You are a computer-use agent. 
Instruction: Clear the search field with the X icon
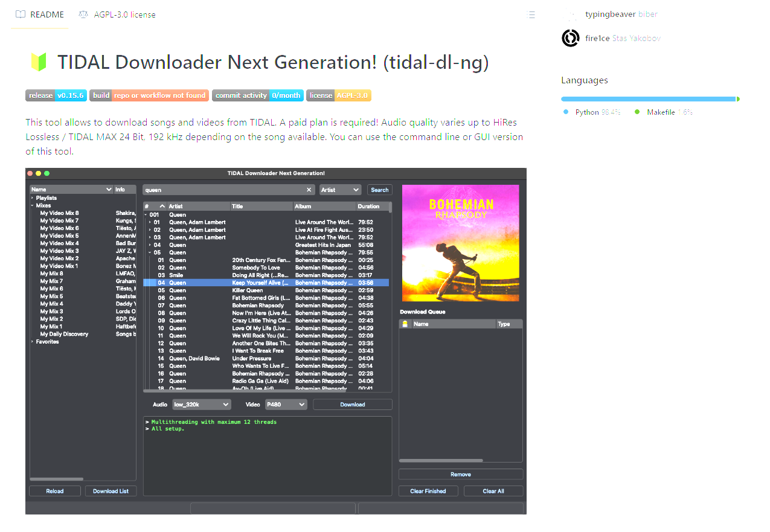(309, 190)
